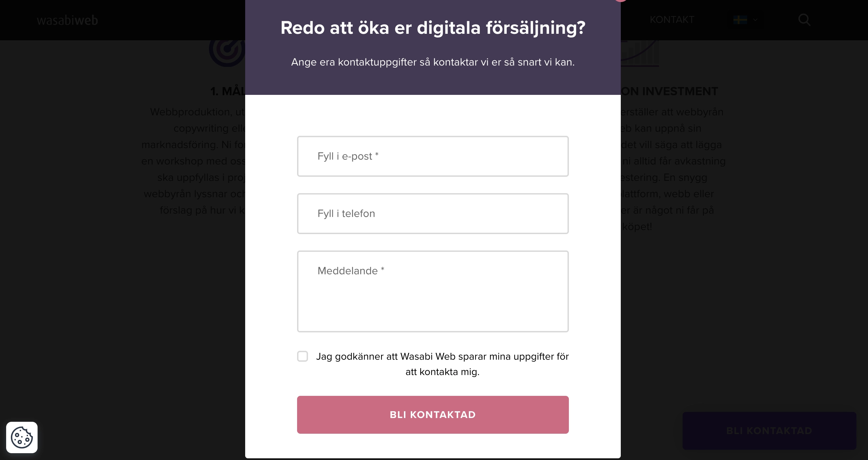The image size is (868, 460).
Task: Expand the language selector chevron
Action: coord(755,20)
